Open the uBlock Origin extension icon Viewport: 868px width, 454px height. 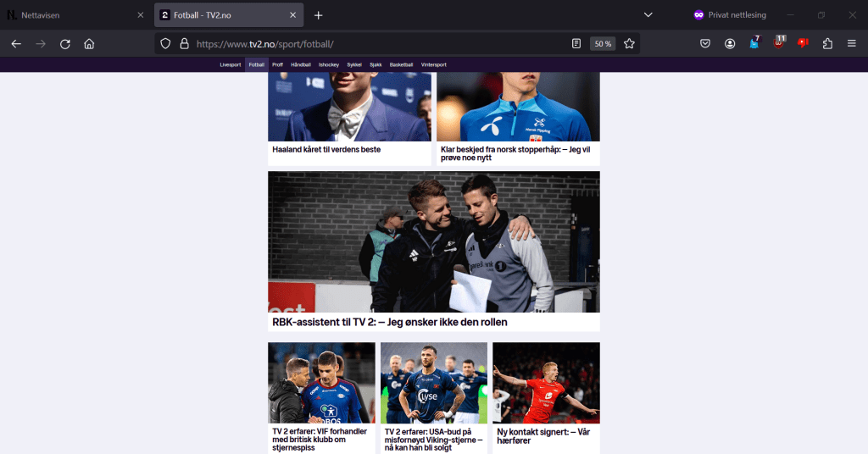pos(779,43)
